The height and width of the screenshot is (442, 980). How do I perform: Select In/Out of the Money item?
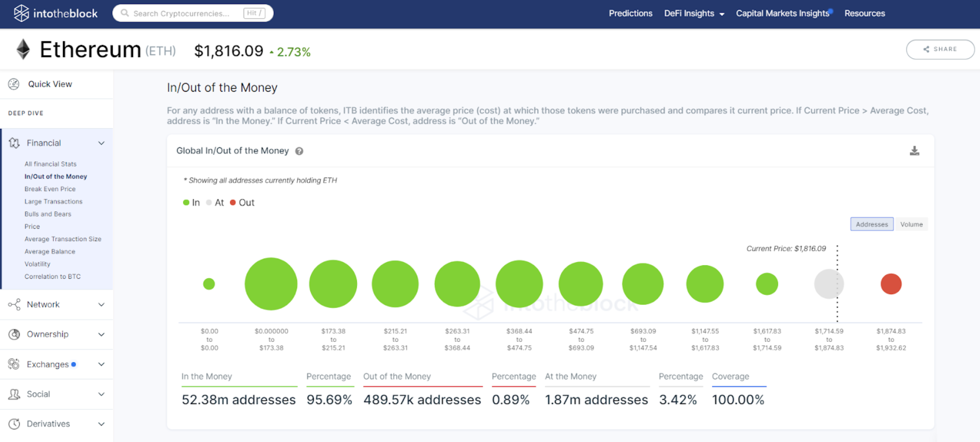pyautogui.click(x=56, y=176)
